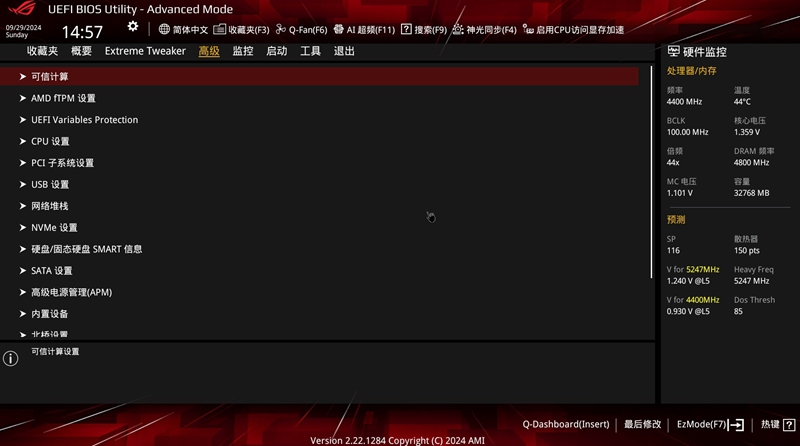Click the globe language icon
The height and width of the screenshot is (446, 800).
point(164,29)
